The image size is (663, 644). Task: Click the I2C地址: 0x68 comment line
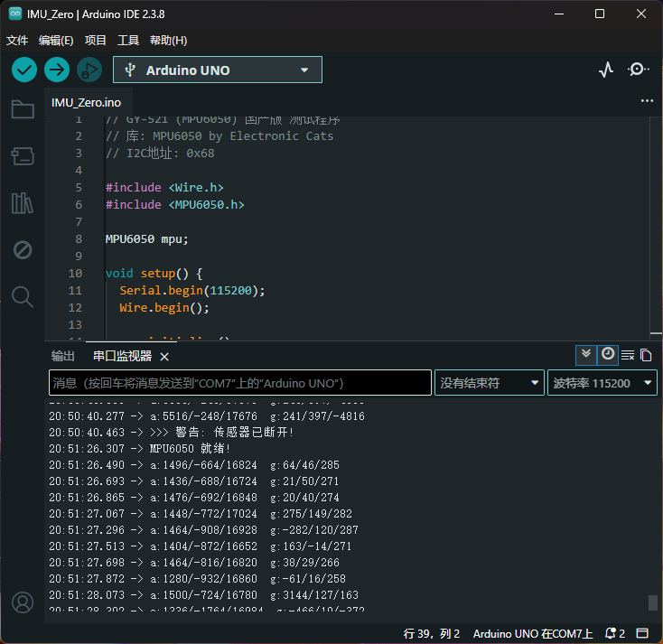pos(160,153)
